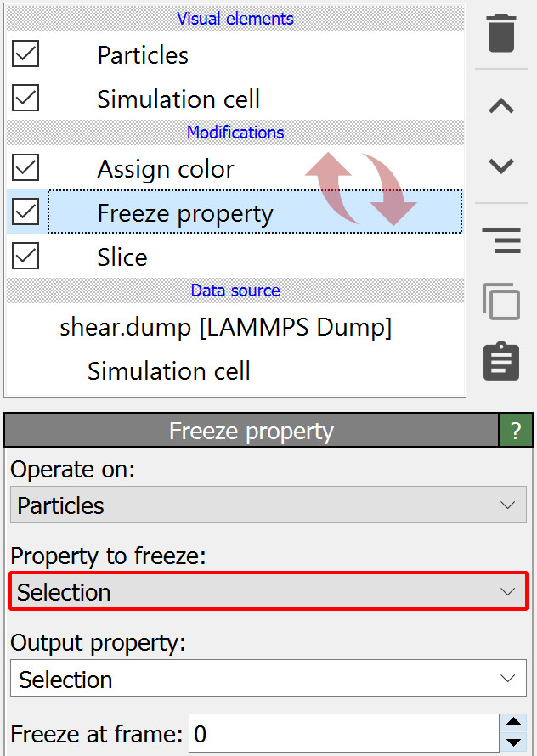Expand the Property to freeze dropdown

(x=268, y=592)
